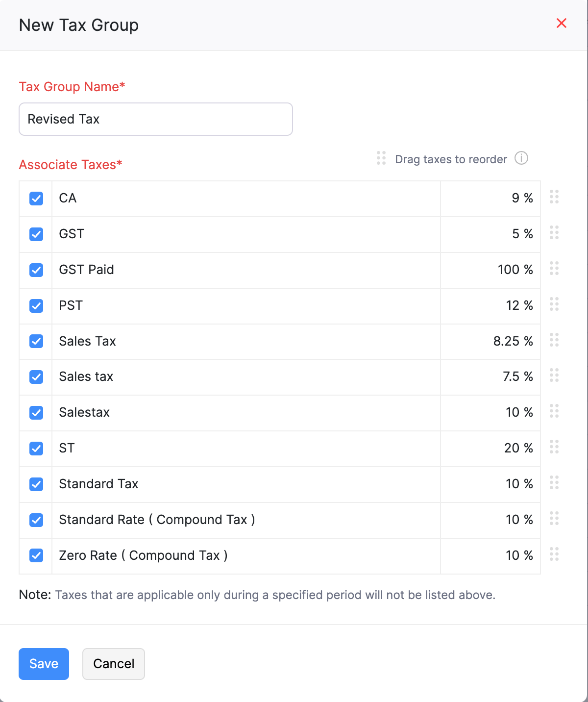
Task: Click the grip icon before Drag taxes to reorder
Action: click(x=381, y=158)
